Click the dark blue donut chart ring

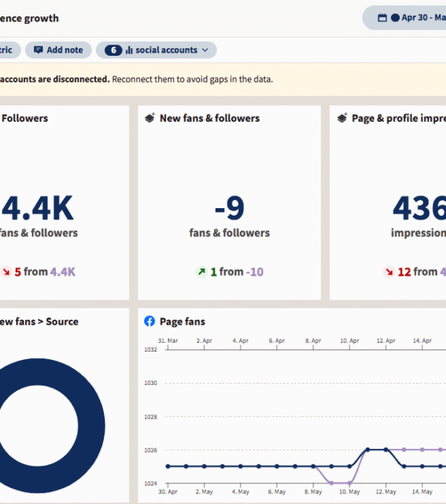click(91, 426)
